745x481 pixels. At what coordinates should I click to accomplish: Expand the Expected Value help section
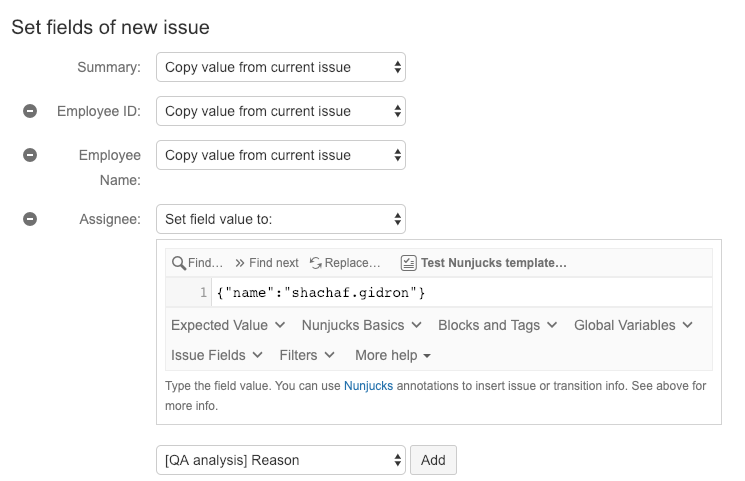tap(228, 325)
